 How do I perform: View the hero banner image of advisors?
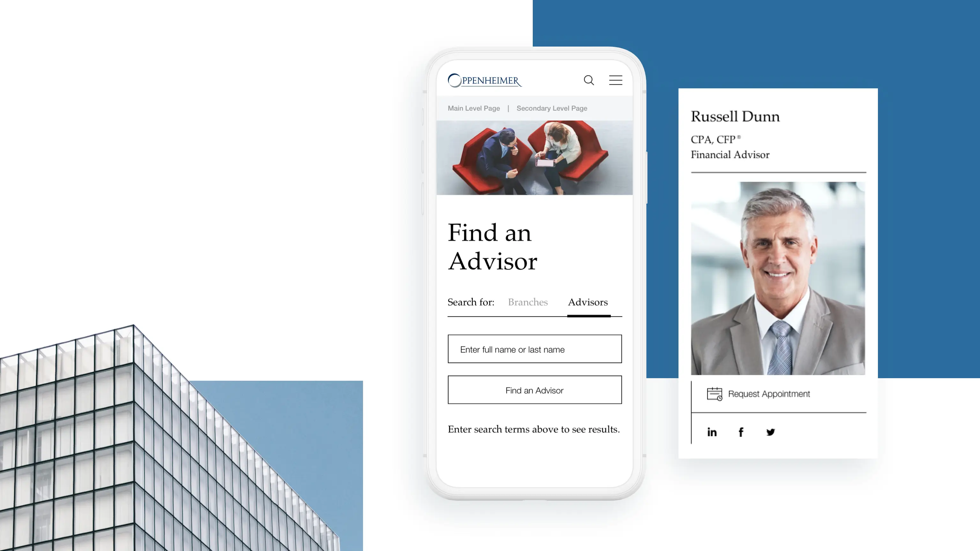click(x=534, y=158)
